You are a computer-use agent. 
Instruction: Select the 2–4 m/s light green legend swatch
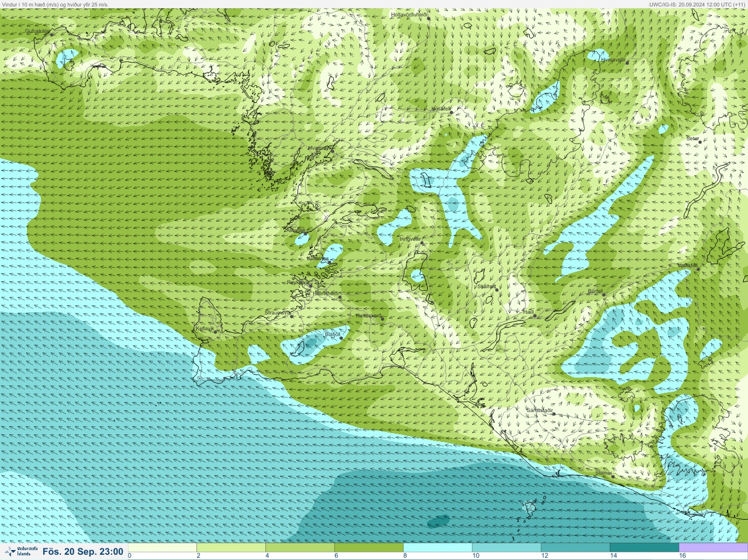pos(231,548)
